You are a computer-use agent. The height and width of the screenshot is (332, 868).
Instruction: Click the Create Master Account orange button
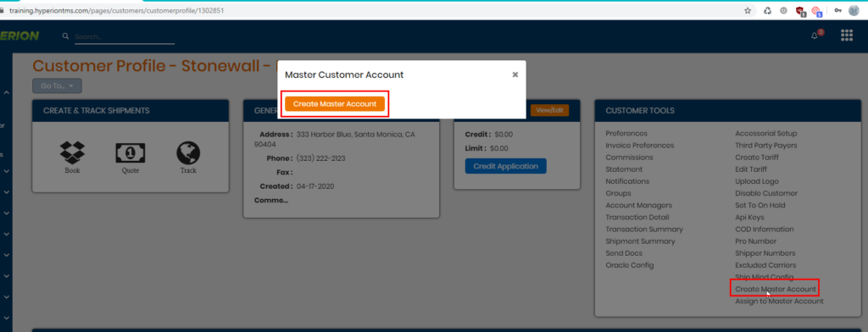coord(335,103)
